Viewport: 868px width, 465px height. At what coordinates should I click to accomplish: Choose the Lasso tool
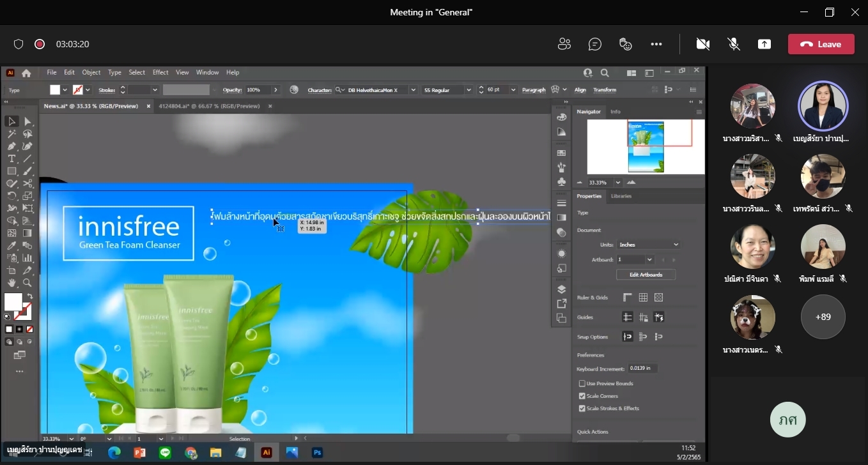click(x=27, y=134)
